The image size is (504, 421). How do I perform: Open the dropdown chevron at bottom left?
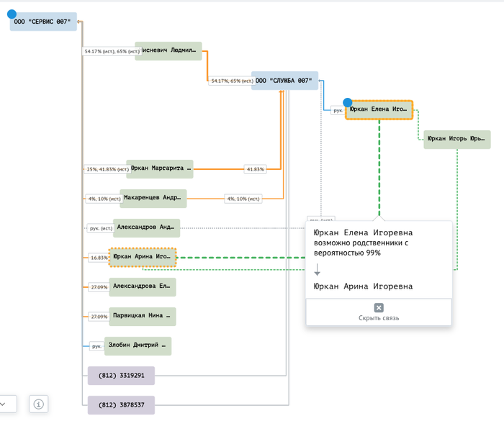pos(6,404)
